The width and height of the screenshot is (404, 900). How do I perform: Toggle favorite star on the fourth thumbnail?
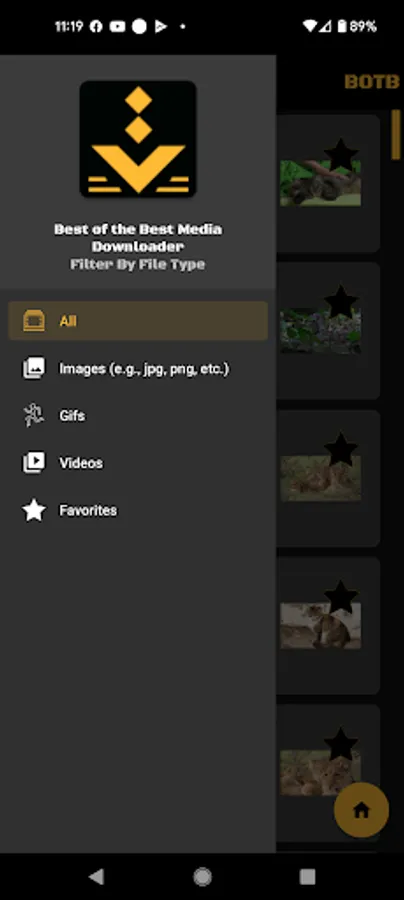[x=341, y=596]
